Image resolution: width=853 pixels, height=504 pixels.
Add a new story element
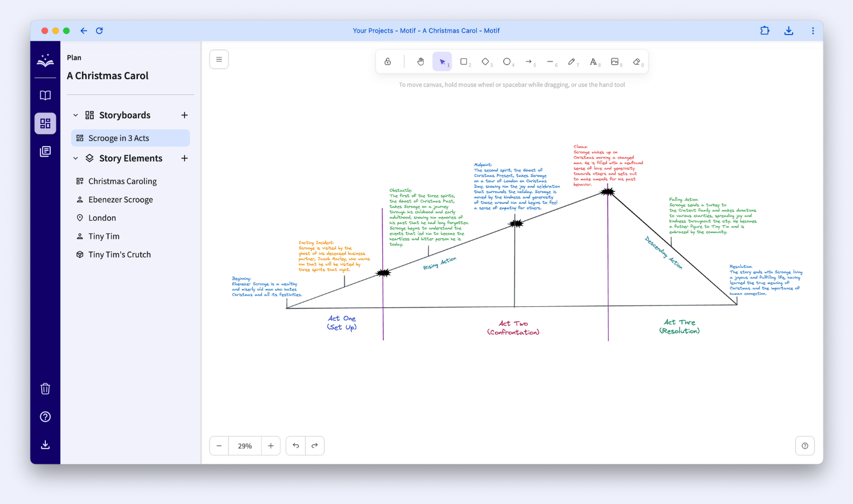pyautogui.click(x=184, y=158)
